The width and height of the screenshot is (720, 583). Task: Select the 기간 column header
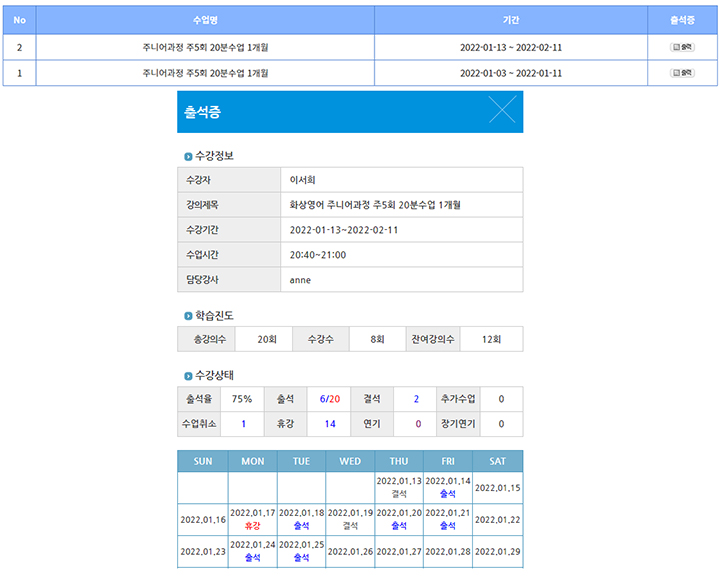(510, 20)
